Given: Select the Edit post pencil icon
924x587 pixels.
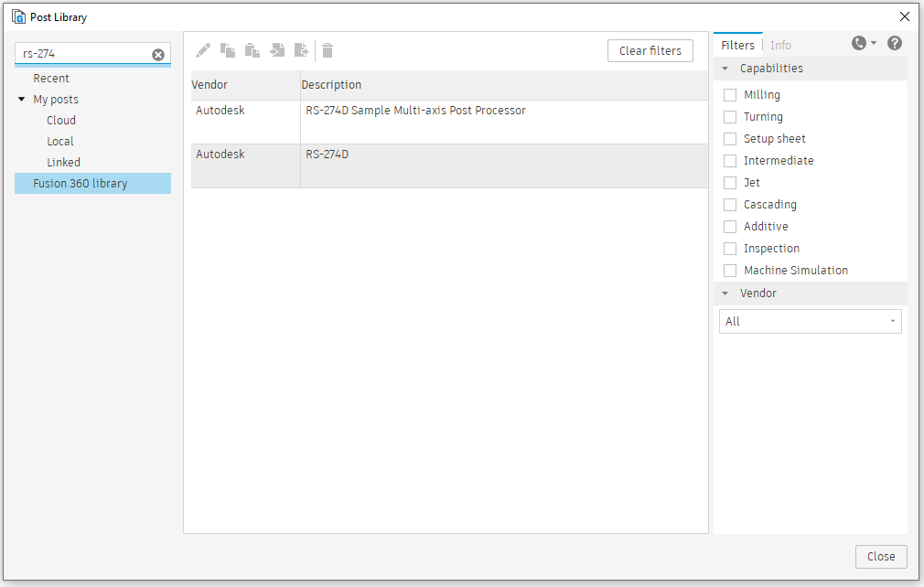Looking at the screenshot, I should [203, 50].
